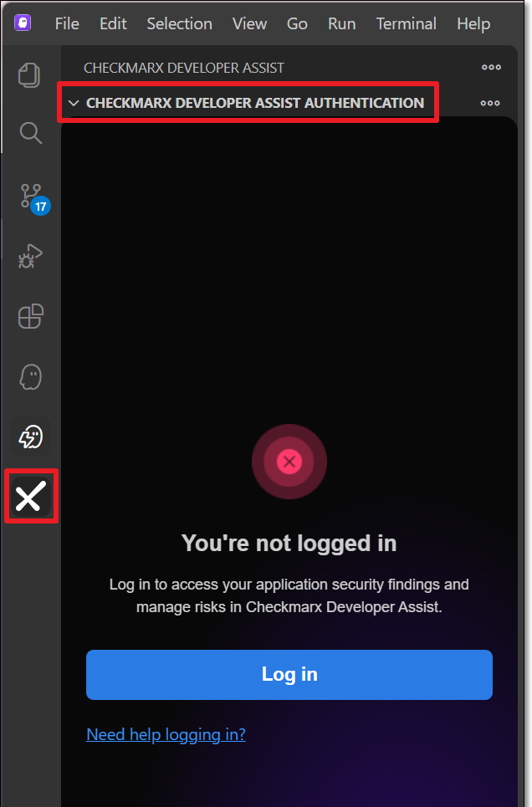532x807 pixels.
Task: Select the Checkmarx X icon in activity bar
Action: point(31,496)
